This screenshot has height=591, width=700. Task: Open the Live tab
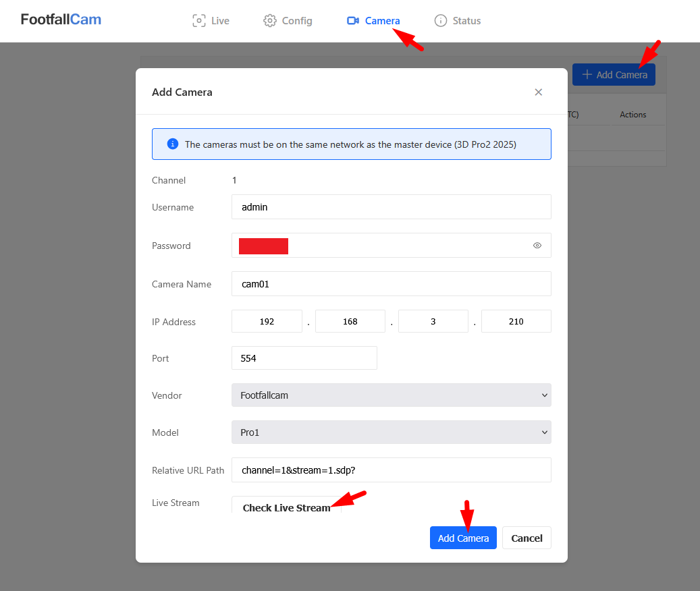click(x=211, y=21)
